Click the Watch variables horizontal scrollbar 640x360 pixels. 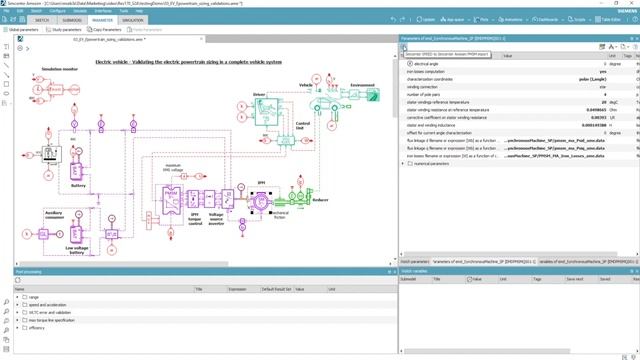(487, 351)
